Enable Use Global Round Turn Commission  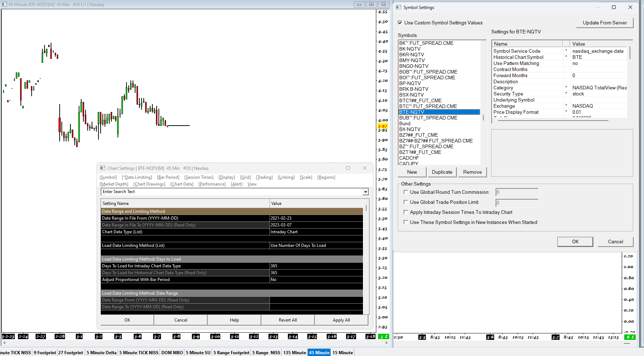click(x=406, y=192)
